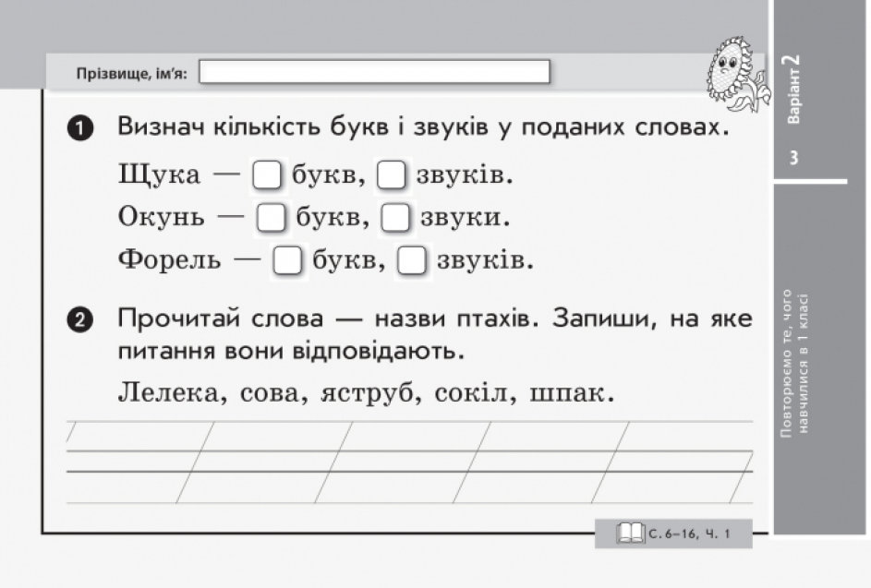Screen dimensions: 871x588
Task: Click the С. 6–16, Ч. 1 page reference
Action: click(x=689, y=534)
